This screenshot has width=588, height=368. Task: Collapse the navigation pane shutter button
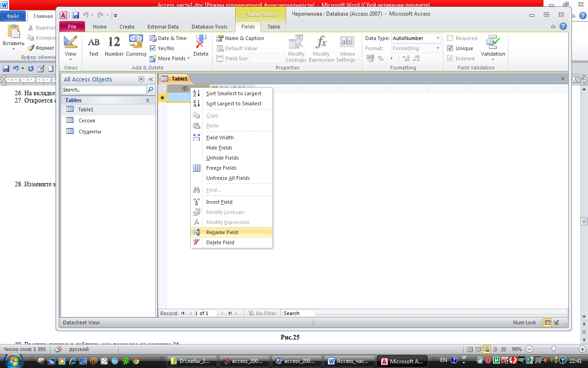click(151, 79)
